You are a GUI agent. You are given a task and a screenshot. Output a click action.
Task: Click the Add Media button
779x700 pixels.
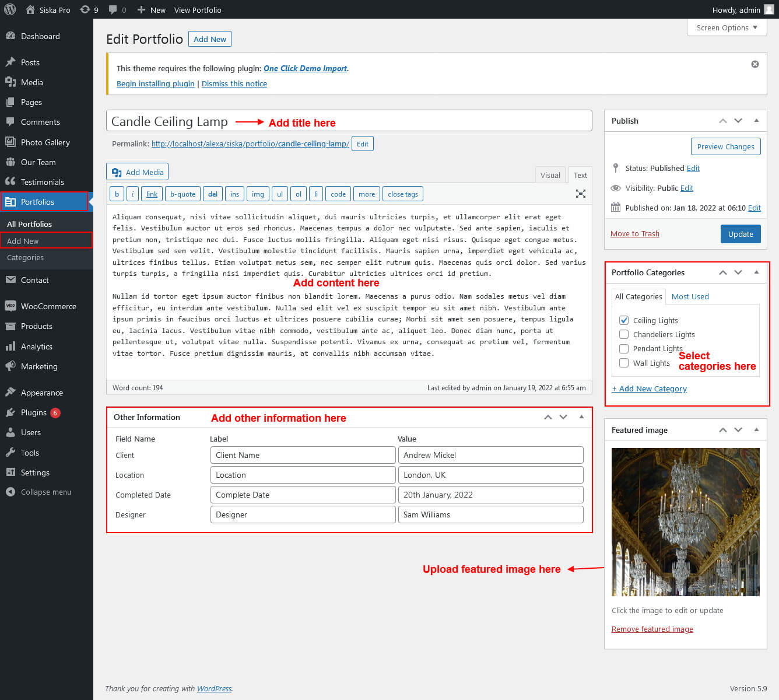pyautogui.click(x=138, y=172)
